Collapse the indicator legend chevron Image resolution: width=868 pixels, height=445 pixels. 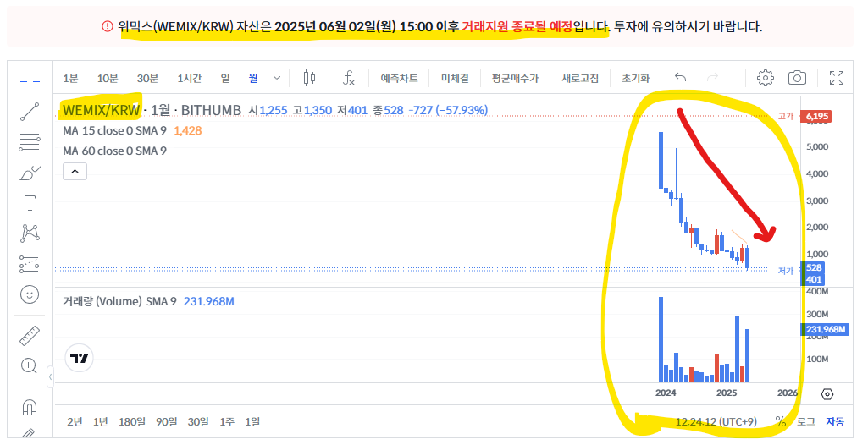pyautogui.click(x=75, y=172)
